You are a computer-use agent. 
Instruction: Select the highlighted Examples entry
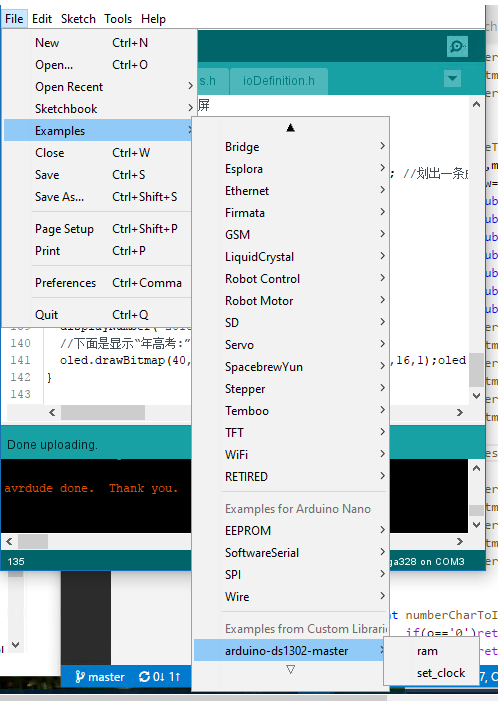pos(98,131)
